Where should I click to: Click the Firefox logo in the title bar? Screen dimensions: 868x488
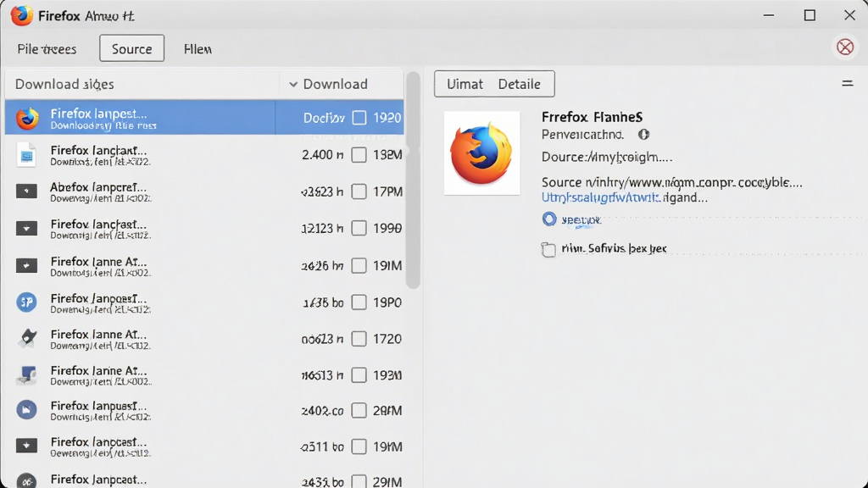tap(21, 15)
